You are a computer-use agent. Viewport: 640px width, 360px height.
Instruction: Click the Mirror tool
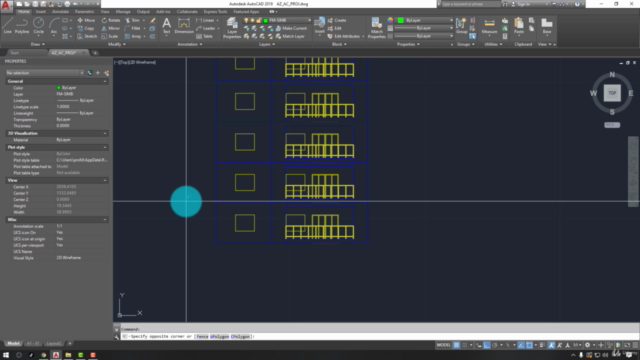[111, 28]
